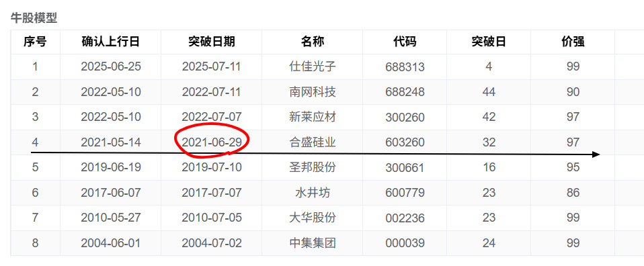
Task: Click stock code 000039
Action: (405, 243)
